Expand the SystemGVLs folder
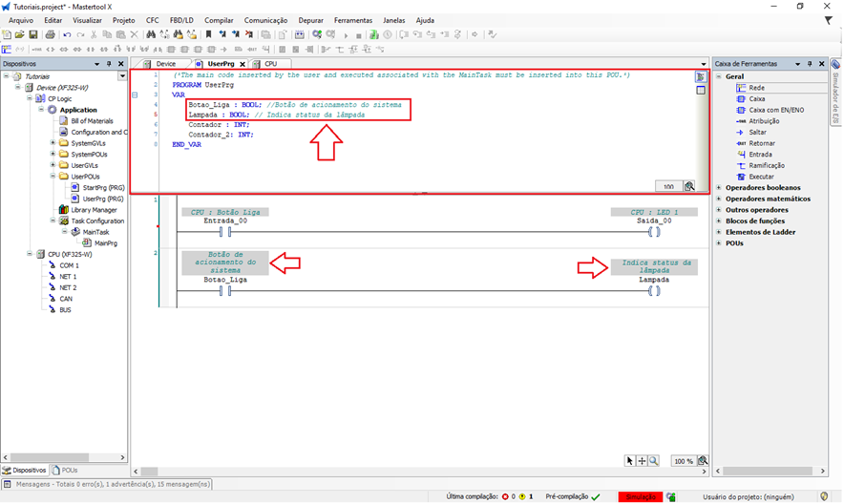 point(52,143)
